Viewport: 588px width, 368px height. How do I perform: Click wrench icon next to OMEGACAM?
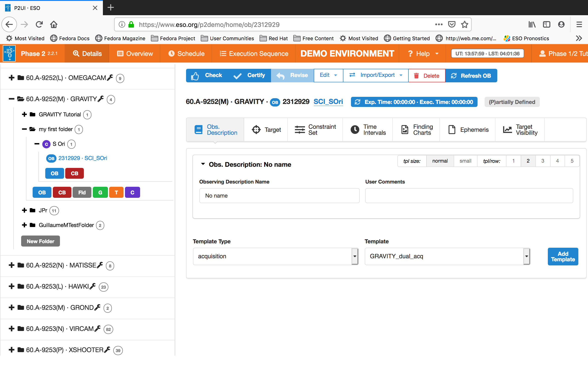point(110,78)
